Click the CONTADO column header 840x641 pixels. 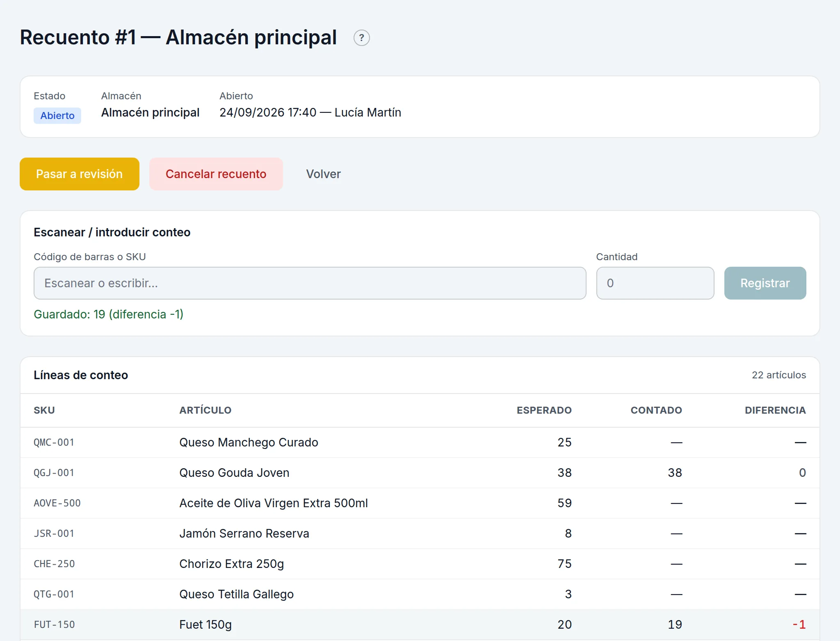click(656, 410)
